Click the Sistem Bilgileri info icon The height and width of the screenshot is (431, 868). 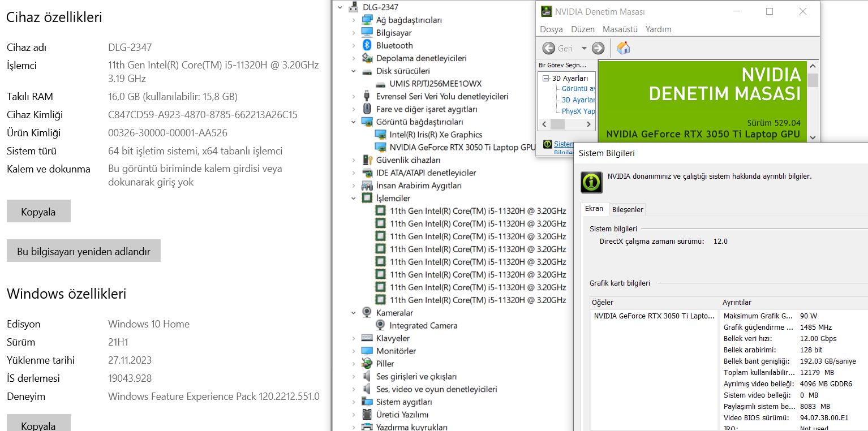coord(591,183)
